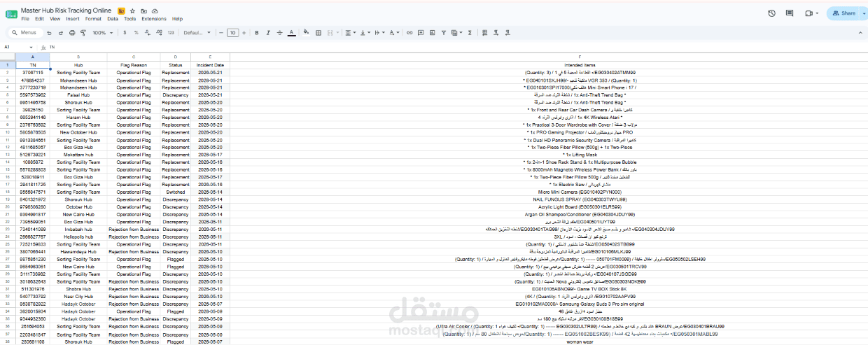Click the font size field showing 10
Screen dimensions: 868x345
click(232, 33)
